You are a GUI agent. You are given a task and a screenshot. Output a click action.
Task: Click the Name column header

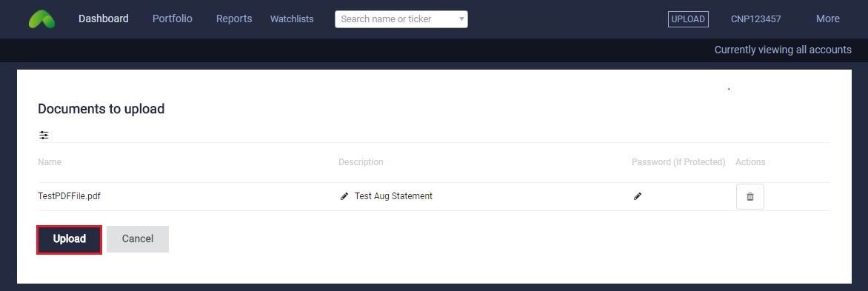(50, 162)
